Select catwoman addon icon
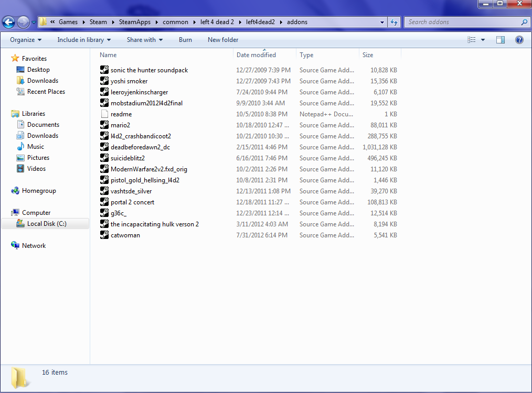 pos(104,235)
